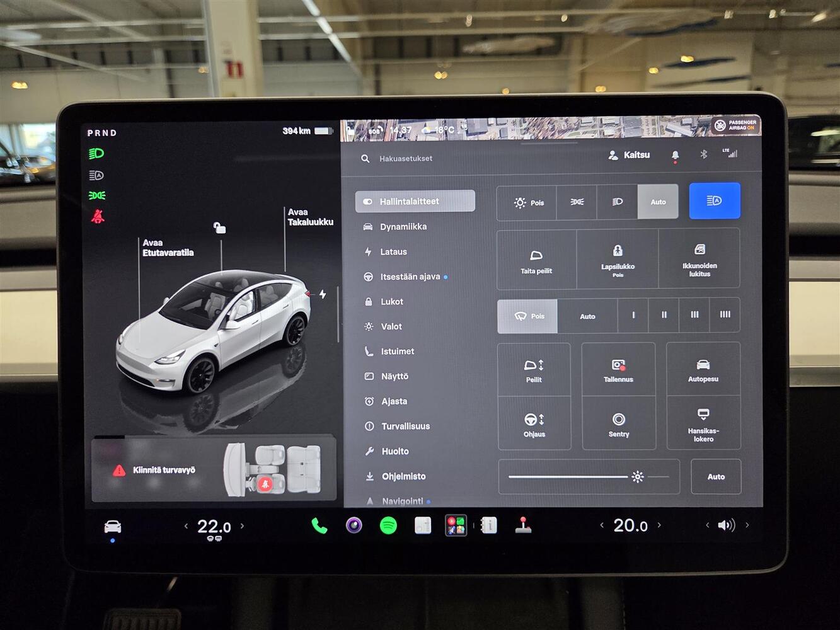Increase passenger temperature with right arrow
Viewport: 840px width, 630px height.
(659, 525)
